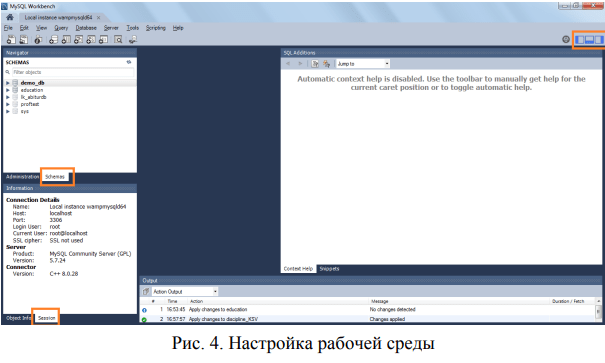Click the Message column header
Image resolution: width=605 pixels, height=363 pixels.
[x=380, y=301]
